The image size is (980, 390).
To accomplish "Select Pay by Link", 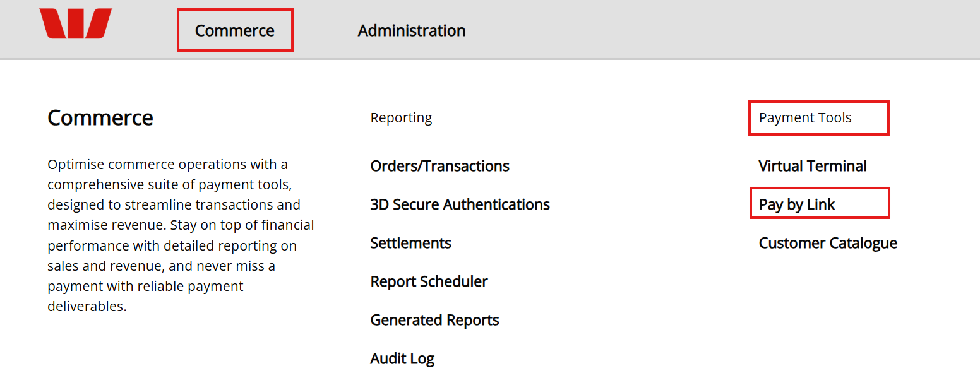I will click(797, 204).
